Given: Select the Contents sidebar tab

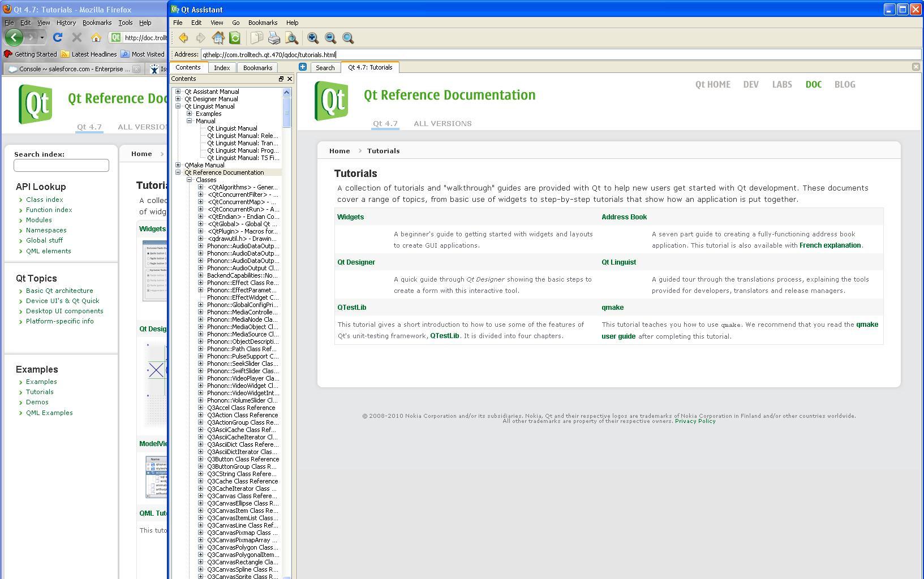Looking at the screenshot, I should point(188,67).
